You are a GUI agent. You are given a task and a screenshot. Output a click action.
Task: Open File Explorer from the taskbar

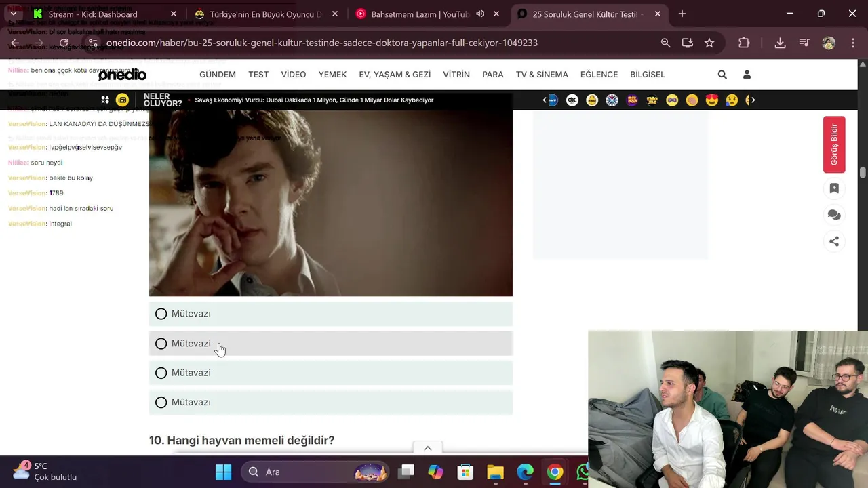point(495,472)
